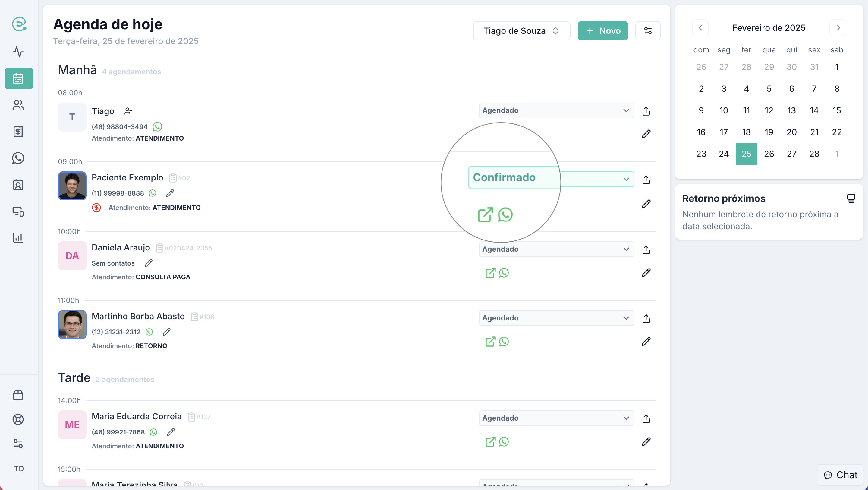Open the Chat widget
This screenshot has width=868, height=490.
[x=840, y=475]
